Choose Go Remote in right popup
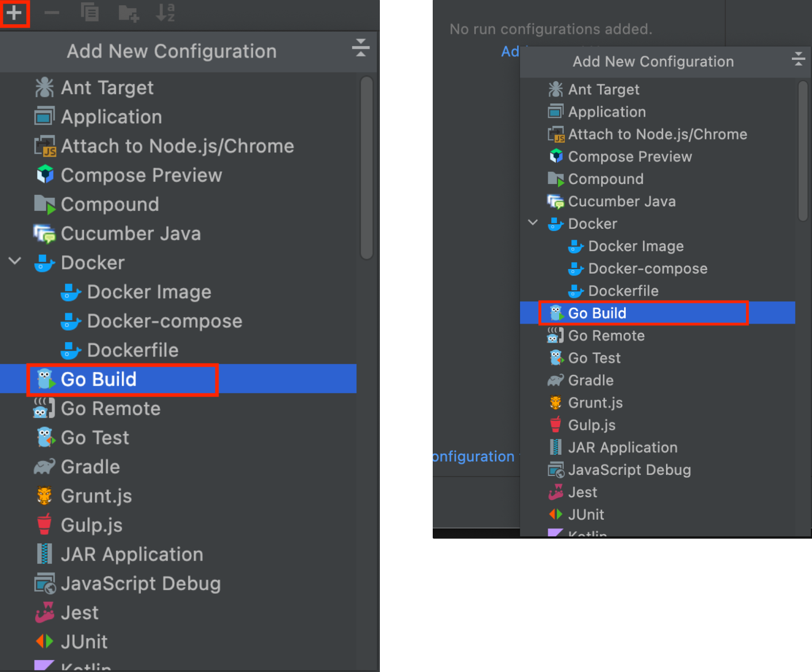The height and width of the screenshot is (672, 812). click(657, 336)
